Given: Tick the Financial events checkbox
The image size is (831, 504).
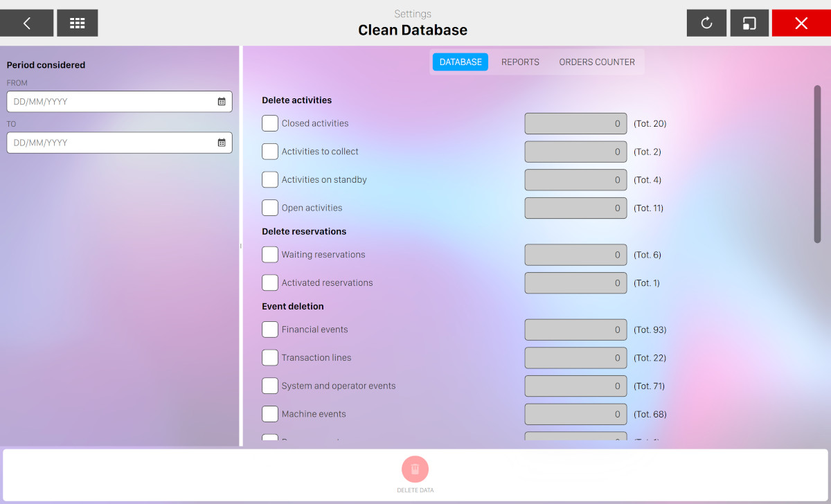Looking at the screenshot, I should [x=270, y=330].
